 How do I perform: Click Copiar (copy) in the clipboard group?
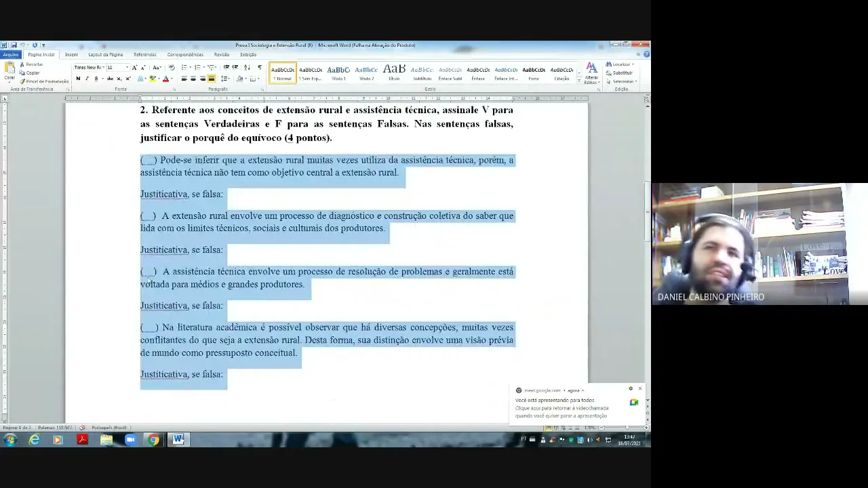tap(30, 73)
